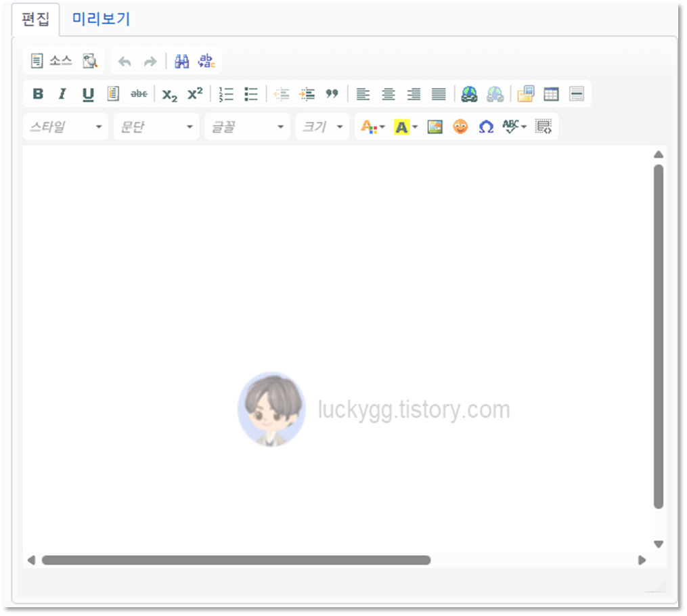
Task: Open the 미리보기 tab
Action: [101, 19]
